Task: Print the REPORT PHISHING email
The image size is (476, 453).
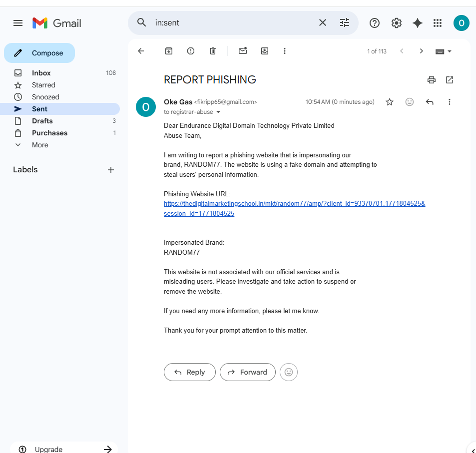Action: (x=432, y=80)
